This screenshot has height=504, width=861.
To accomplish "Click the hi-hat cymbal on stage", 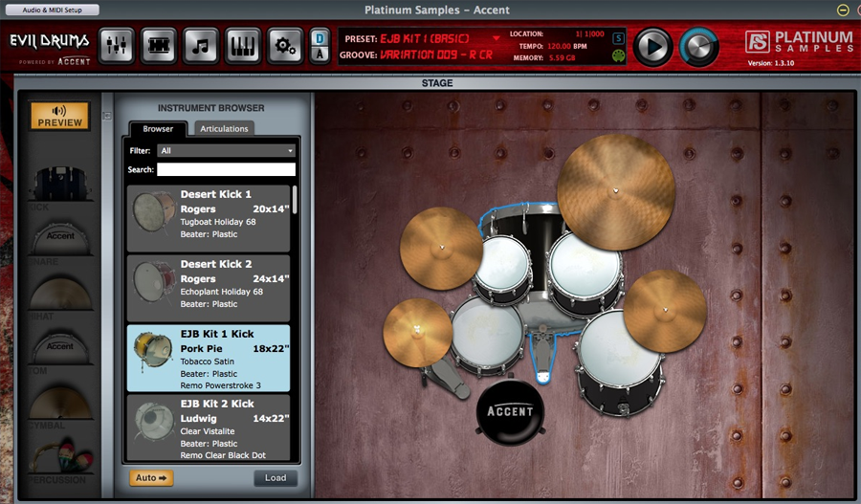I will [417, 333].
